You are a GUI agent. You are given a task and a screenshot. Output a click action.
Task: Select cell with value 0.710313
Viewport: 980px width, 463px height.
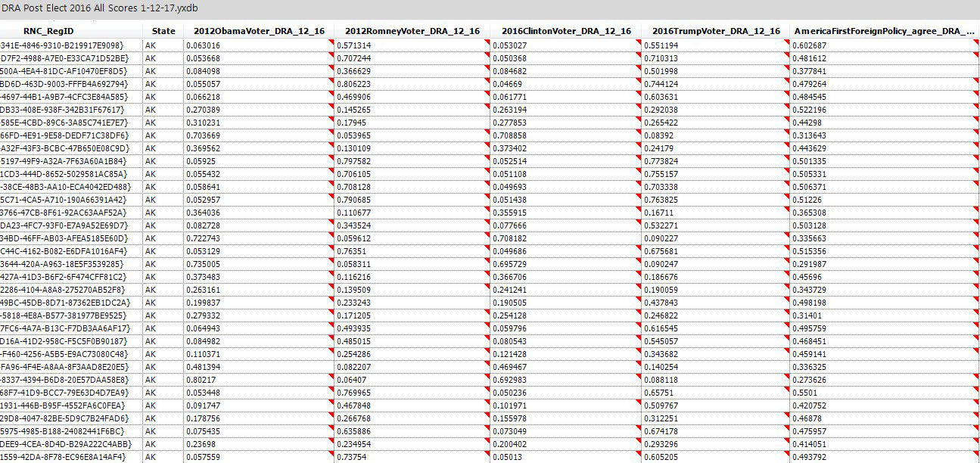(x=716, y=58)
